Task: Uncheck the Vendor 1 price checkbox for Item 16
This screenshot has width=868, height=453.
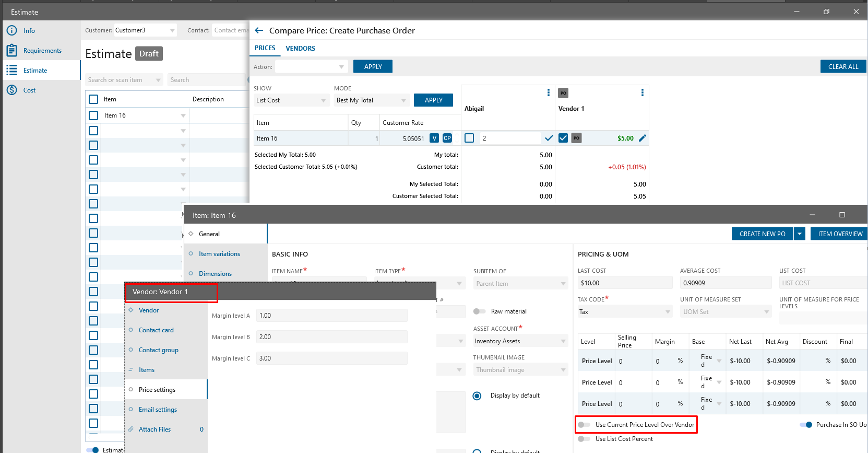Action: tap(563, 138)
